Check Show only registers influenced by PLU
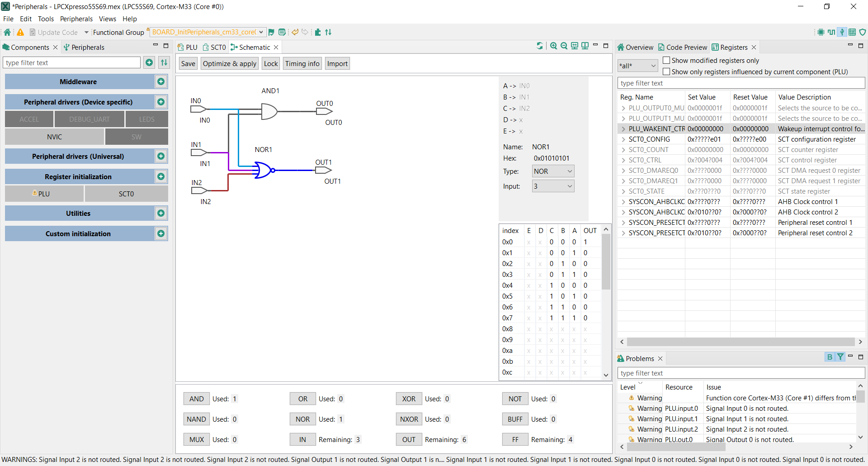The width and height of the screenshot is (868, 466). click(x=666, y=71)
